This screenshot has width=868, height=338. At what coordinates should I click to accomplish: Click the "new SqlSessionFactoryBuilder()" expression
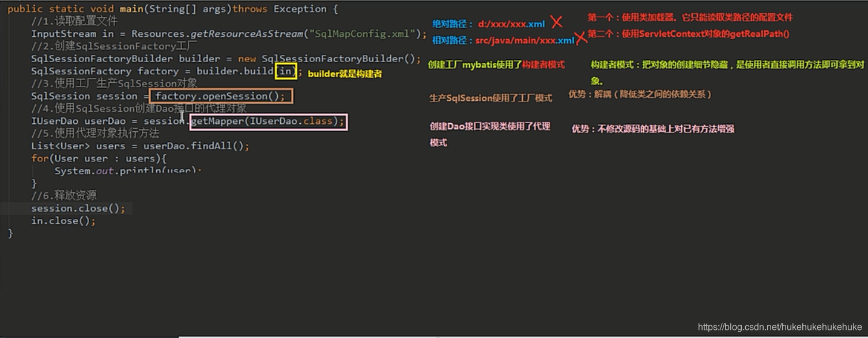pyautogui.click(x=326, y=59)
